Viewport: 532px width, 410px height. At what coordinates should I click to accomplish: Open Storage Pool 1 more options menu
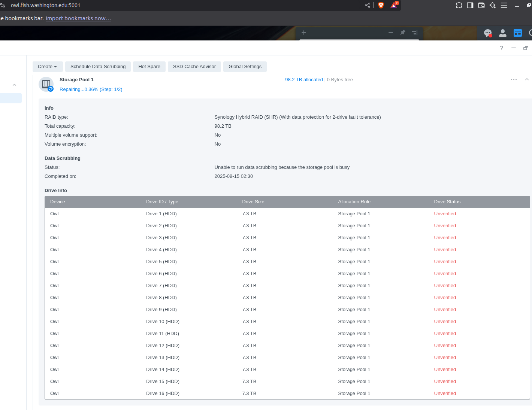tap(514, 79)
